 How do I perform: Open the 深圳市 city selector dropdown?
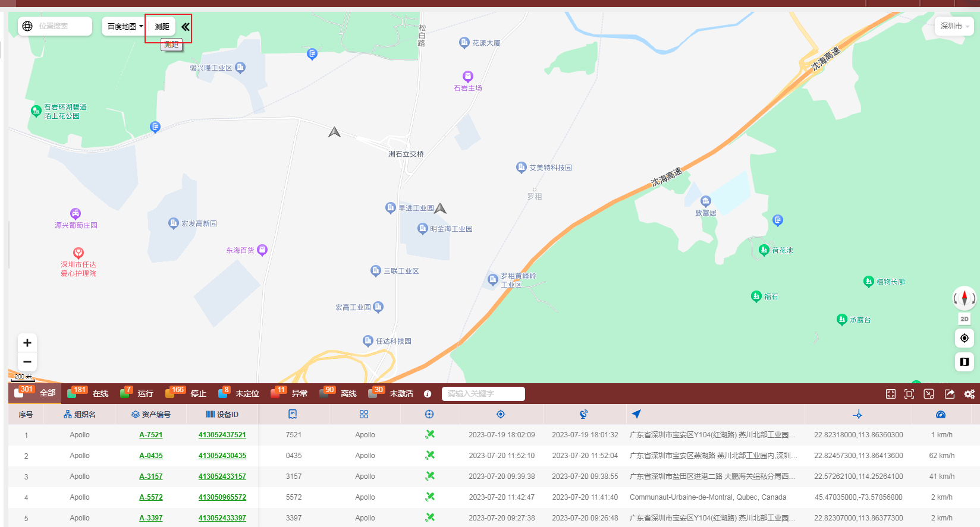(x=954, y=26)
